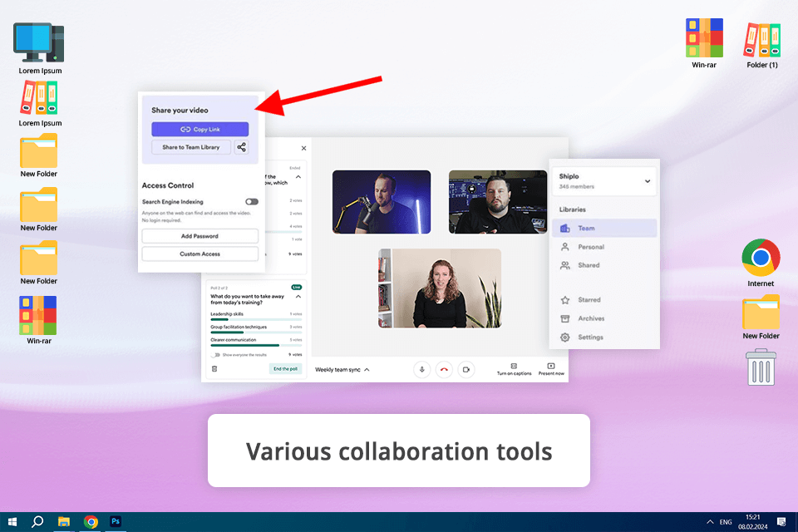
Task: Click the Copy Link button
Action: [x=200, y=130]
